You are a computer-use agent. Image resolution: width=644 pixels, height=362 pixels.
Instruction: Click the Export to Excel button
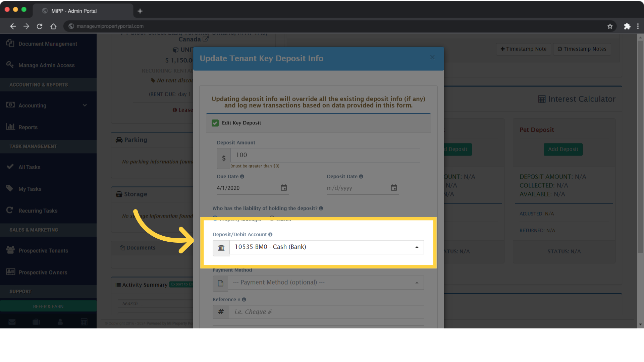coord(181,284)
